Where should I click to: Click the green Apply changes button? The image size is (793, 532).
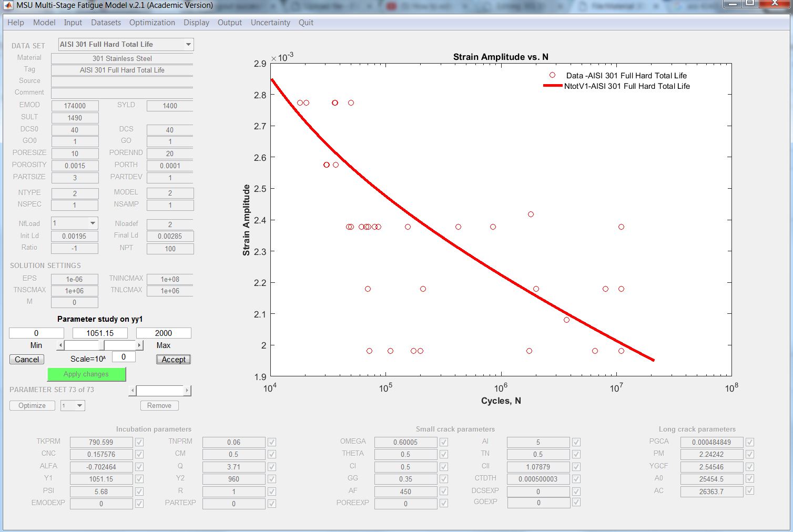pos(86,374)
